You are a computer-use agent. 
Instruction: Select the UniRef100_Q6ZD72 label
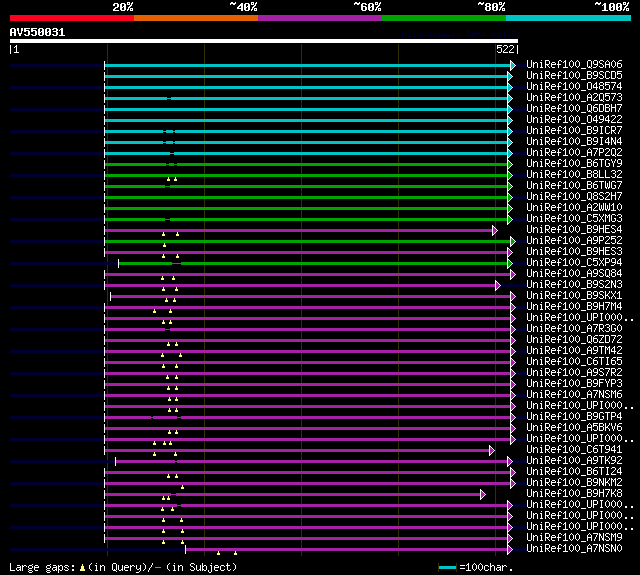(574, 340)
